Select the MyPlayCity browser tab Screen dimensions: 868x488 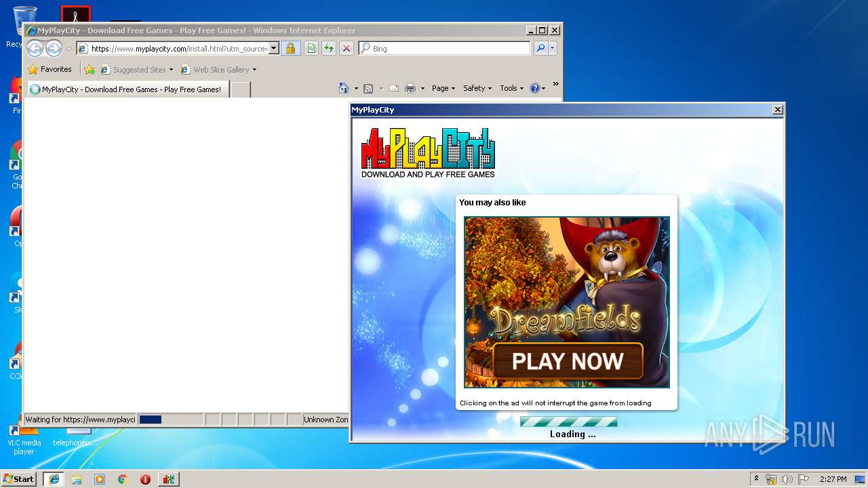click(127, 89)
